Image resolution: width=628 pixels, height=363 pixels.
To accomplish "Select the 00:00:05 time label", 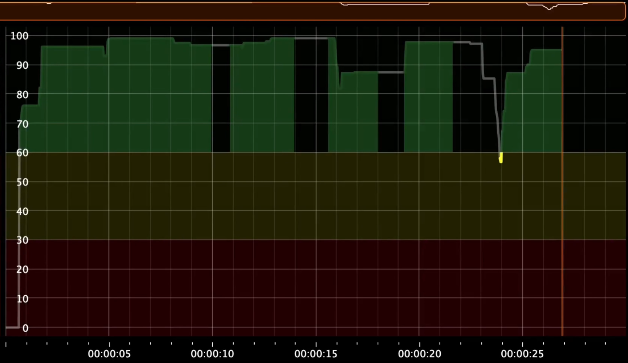I will [109, 354].
